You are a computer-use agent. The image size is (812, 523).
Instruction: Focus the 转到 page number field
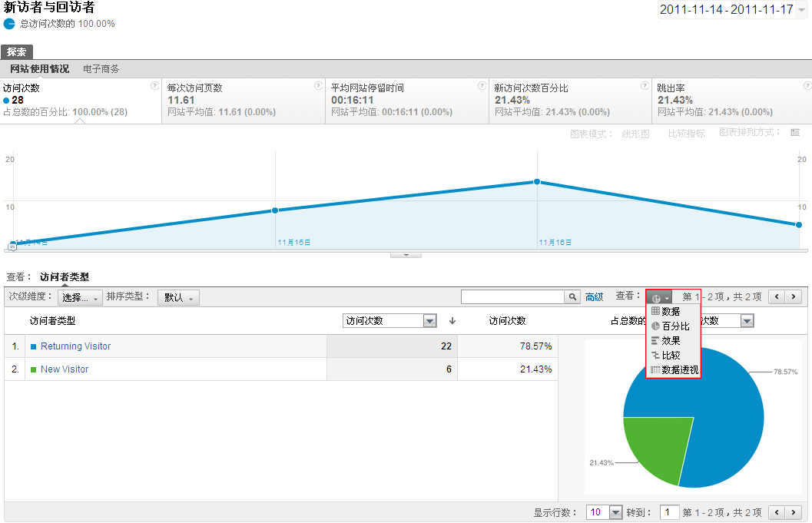coord(669,512)
